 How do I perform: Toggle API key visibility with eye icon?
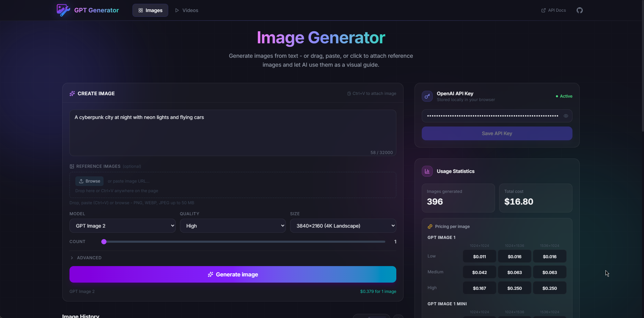pos(566,116)
